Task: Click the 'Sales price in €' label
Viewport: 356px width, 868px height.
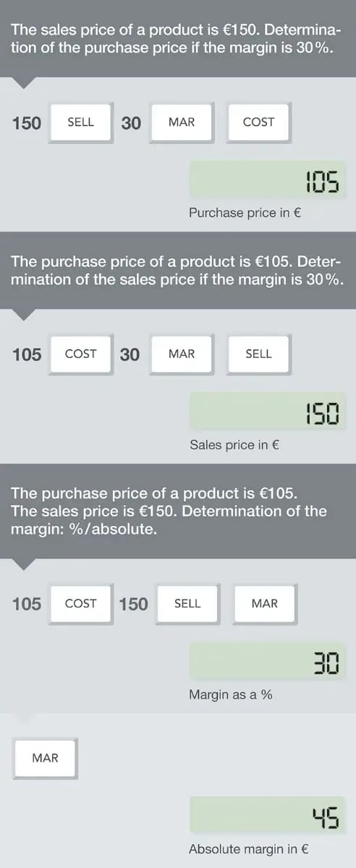Action: pyautogui.click(x=234, y=445)
